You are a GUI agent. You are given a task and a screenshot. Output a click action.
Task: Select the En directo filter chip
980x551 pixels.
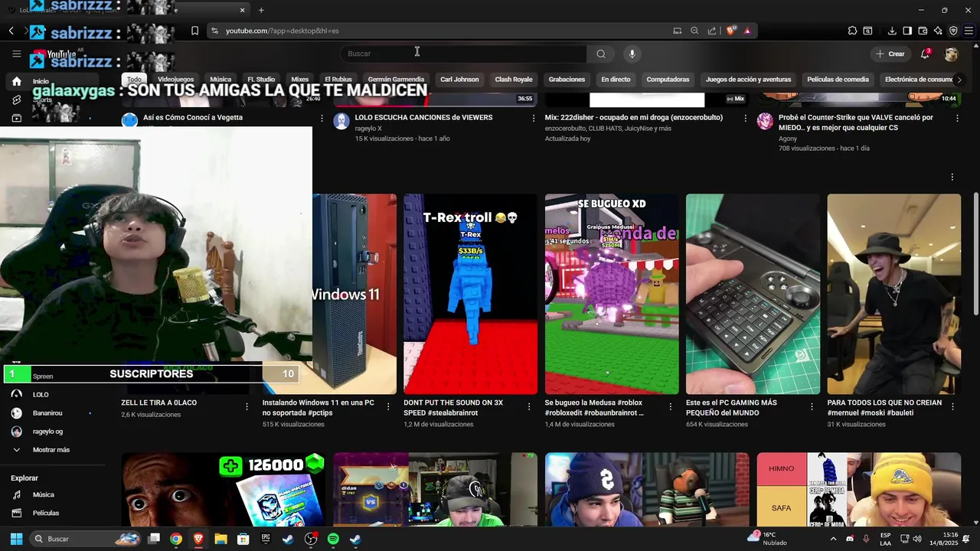pyautogui.click(x=616, y=80)
